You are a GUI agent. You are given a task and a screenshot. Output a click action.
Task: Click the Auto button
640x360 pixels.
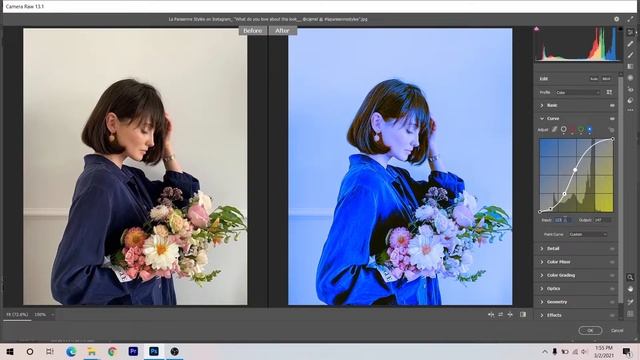593,79
